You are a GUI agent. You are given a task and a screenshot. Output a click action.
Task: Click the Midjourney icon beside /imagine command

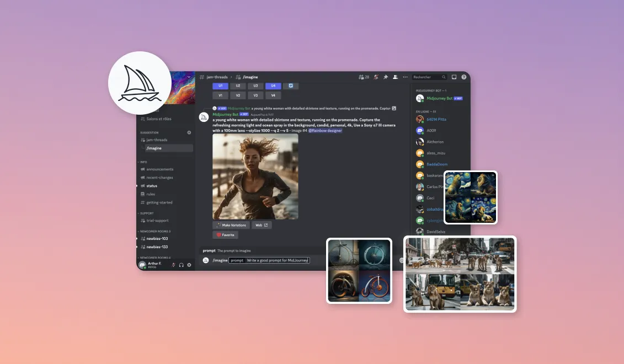click(206, 260)
